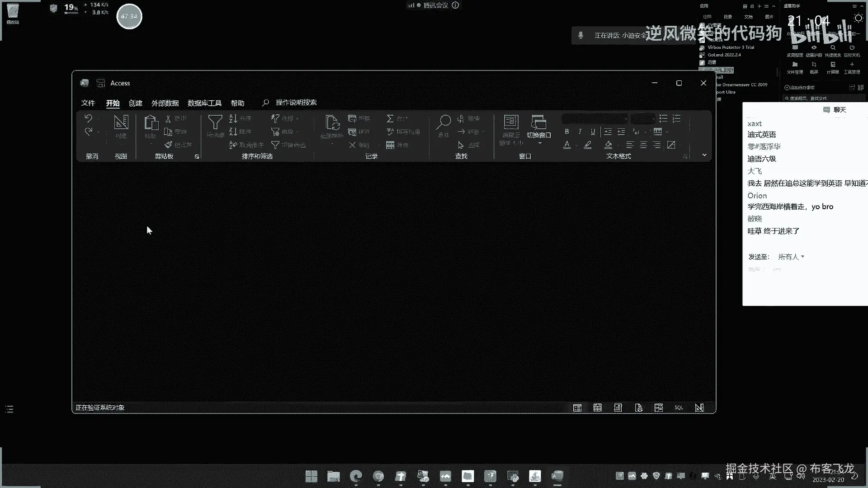The width and height of the screenshot is (868, 488).
Task: Open the 所有人 recipient dropdown in chat
Action: 791,257
